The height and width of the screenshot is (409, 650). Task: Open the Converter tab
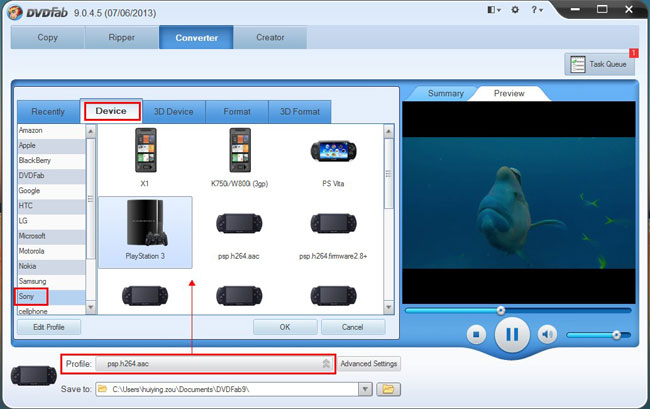(x=196, y=37)
